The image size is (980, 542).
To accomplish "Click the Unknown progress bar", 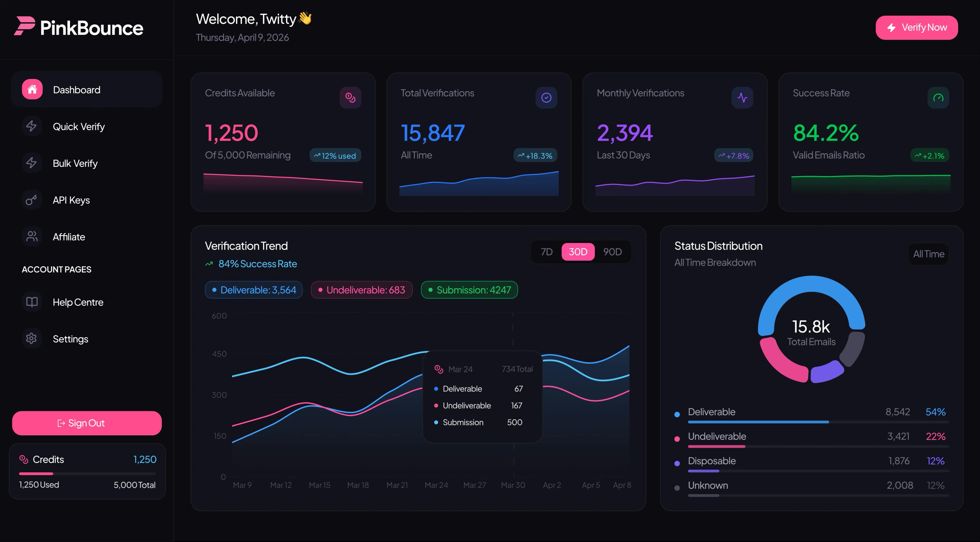I will coord(818,495).
